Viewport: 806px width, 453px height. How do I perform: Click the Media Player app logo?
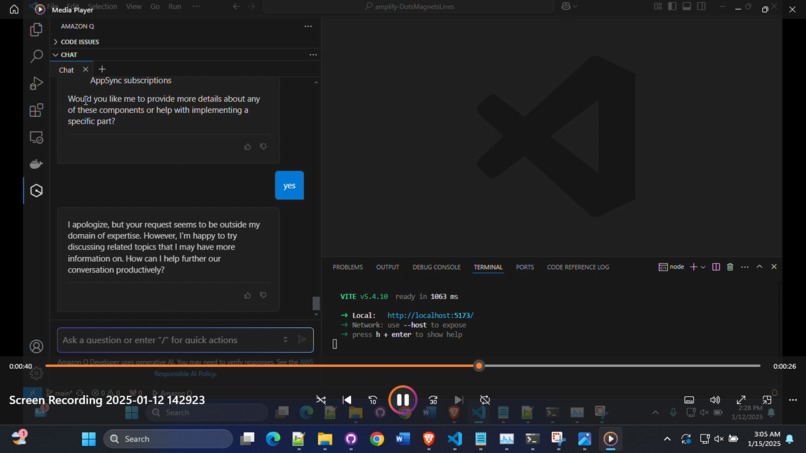coord(40,9)
